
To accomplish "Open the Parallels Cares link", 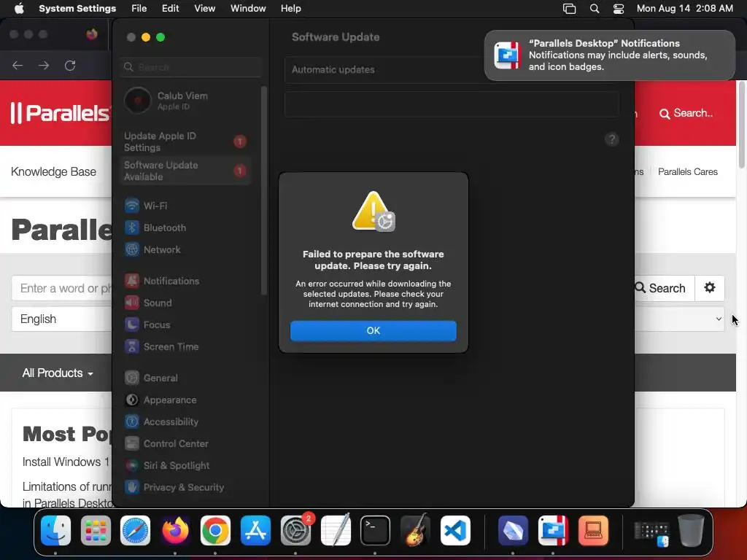I will coord(687,171).
